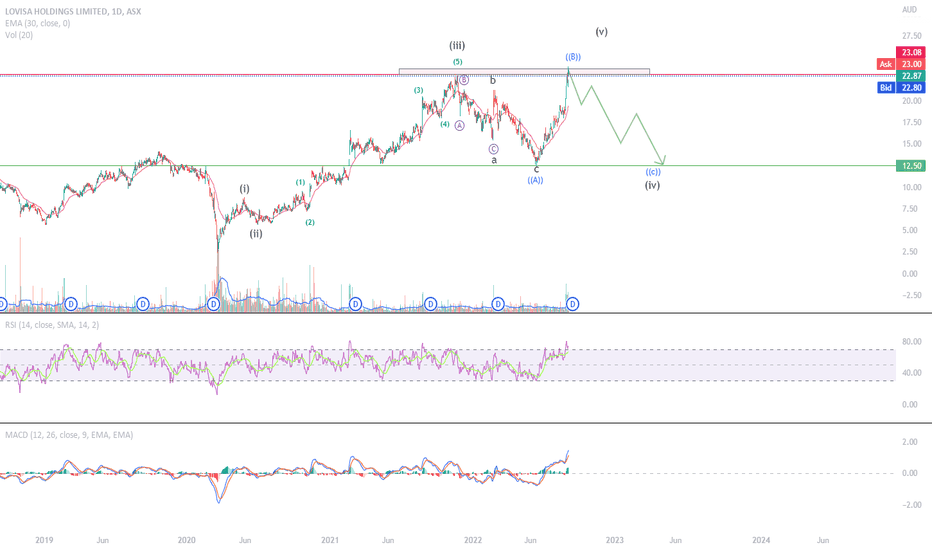Click the Bid price tag
The image size is (932, 550).
886,87
